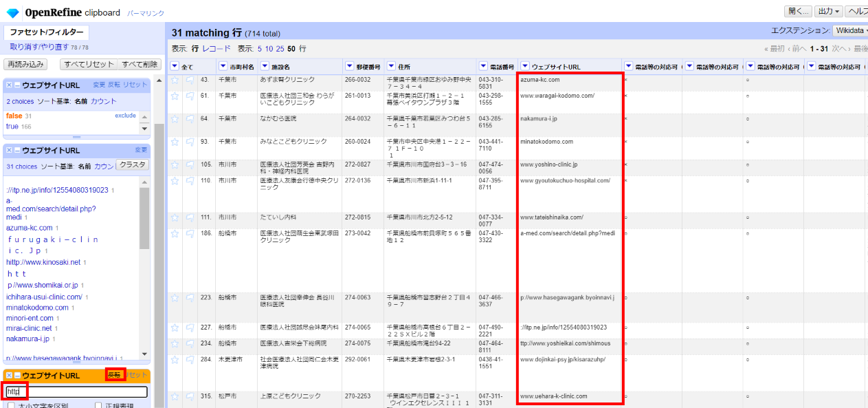The image size is (868, 408).
Task: Open the 出力 export dropdown
Action: coord(827,11)
